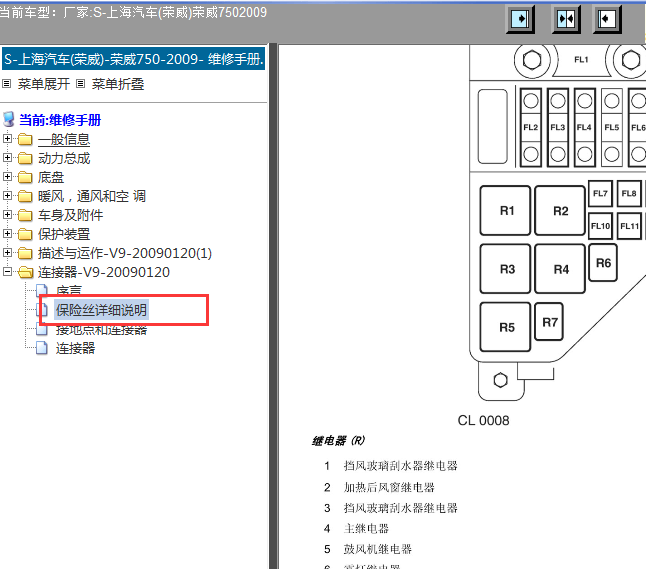Click the split-center panel layout button
The height and width of the screenshot is (569, 646).
pyautogui.click(x=566, y=19)
